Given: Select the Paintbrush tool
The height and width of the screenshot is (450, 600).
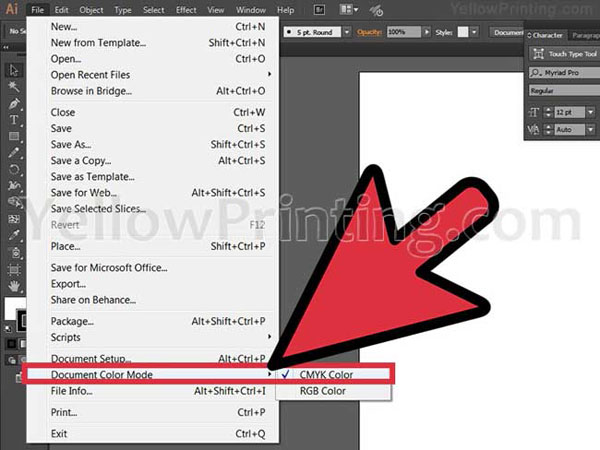Looking at the screenshot, I should click(14, 153).
